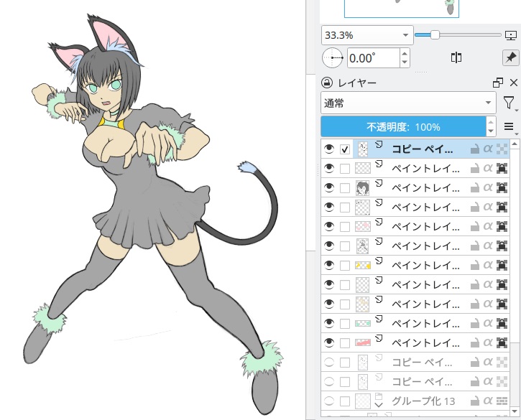This screenshot has width=521, height=420.
Task: Click the zoom slider handle
Action: point(435,34)
